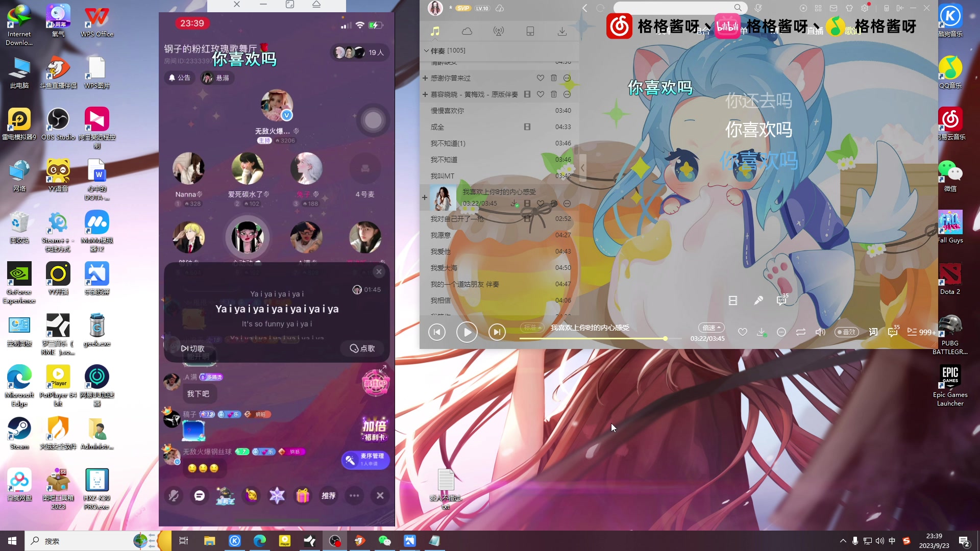Screen dimensions: 980x551
Task: Skip to the next track in Kugou
Action: (x=497, y=332)
